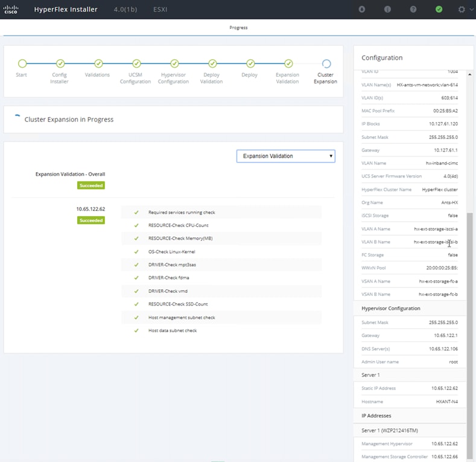Click the DRIVER-Check mpt3sas row text
The width and height of the screenshot is (476, 462).
click(x=172, y=265)
